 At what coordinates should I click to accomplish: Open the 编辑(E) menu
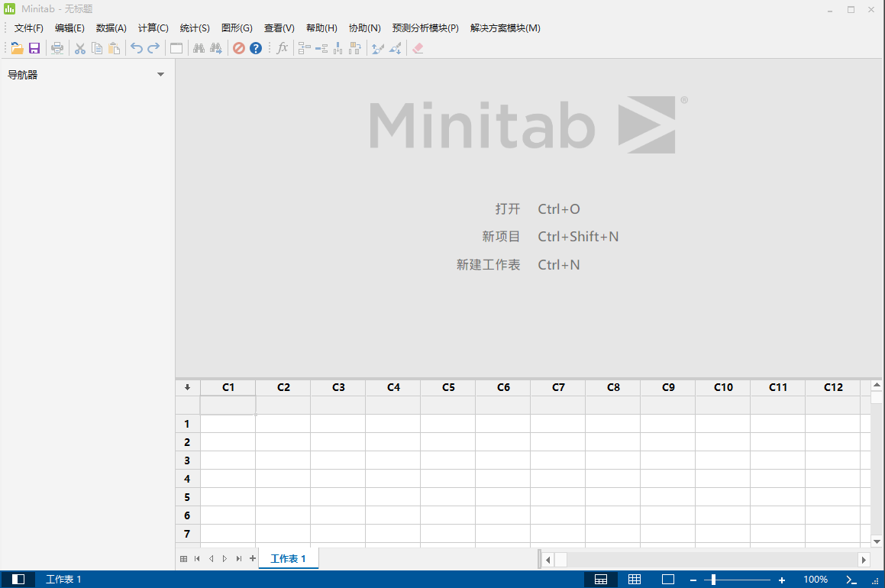[69, 28]
